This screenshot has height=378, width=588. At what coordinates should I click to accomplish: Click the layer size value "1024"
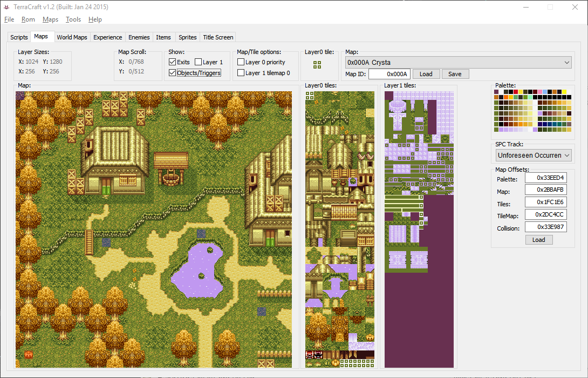(32, 62)
